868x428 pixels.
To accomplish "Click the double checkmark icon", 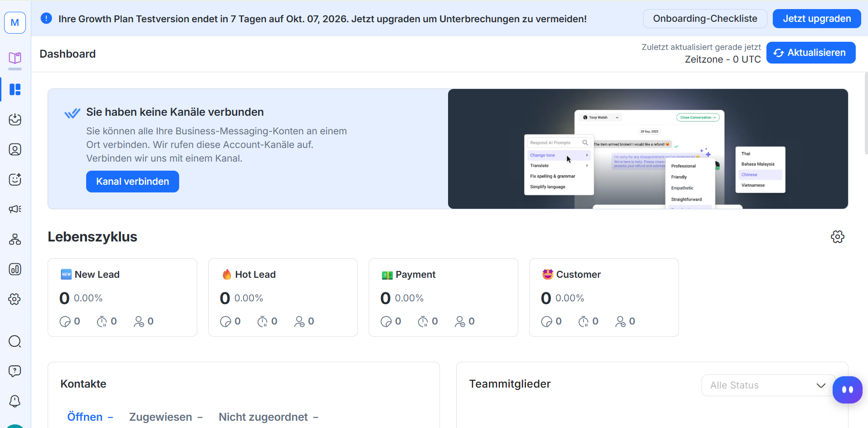I will (72, 113).
